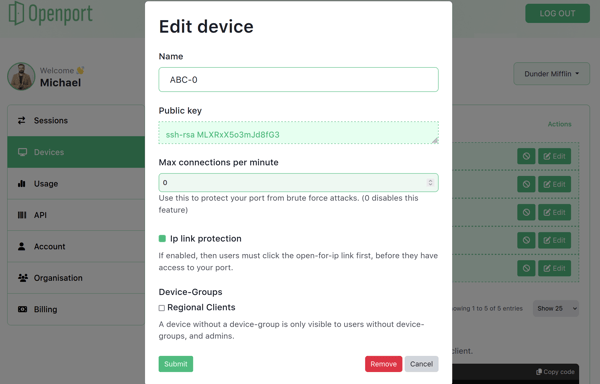This screenshot has width=600, height=384.
Task: Click the max connections stepper arrows
Action: [x=430, y=182]
